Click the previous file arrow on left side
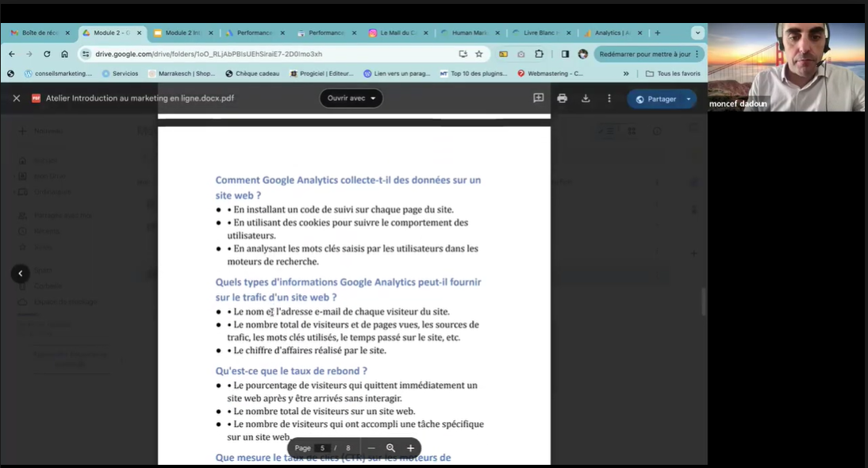Screen dimensions: 868x468 pyautogui.click(x=21, y=274)
